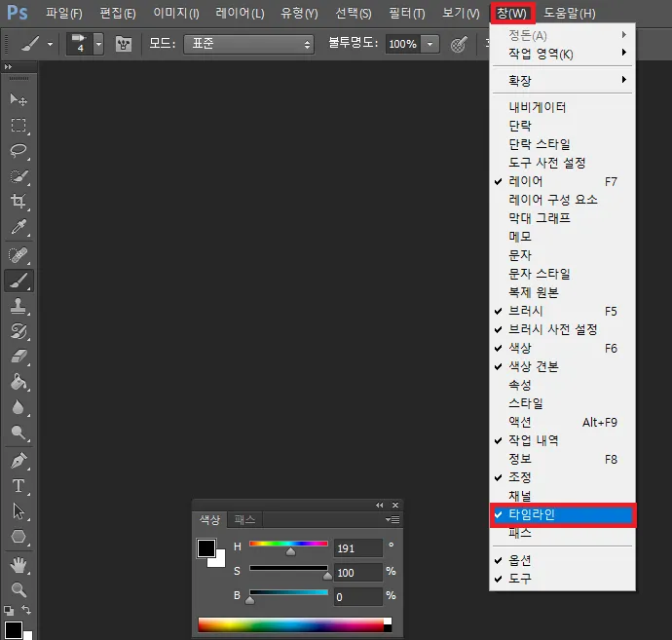Select the Brush tool in toolbox

(19, 281)
